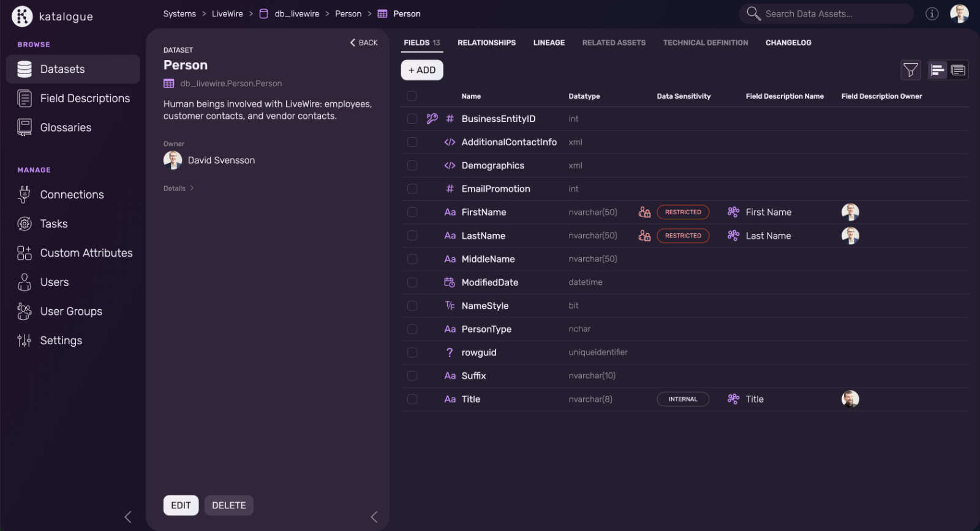Switch to the Relationships tab

(486, 43)
